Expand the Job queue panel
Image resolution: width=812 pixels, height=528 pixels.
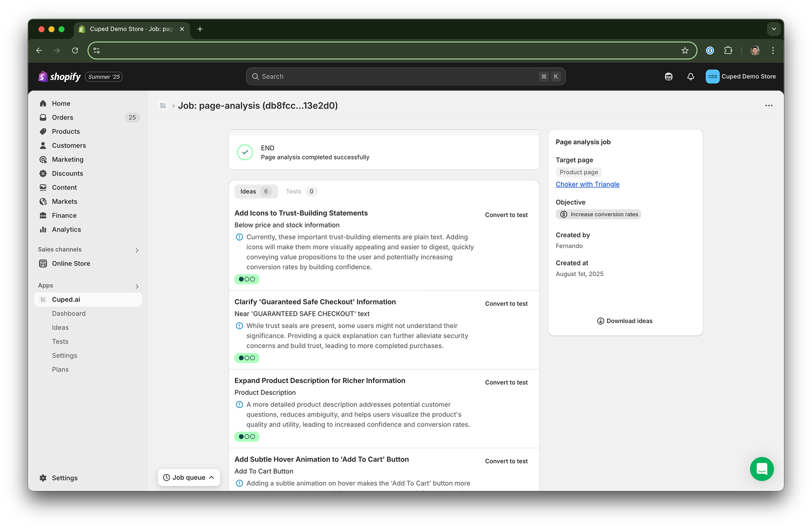tap(189, 477)
